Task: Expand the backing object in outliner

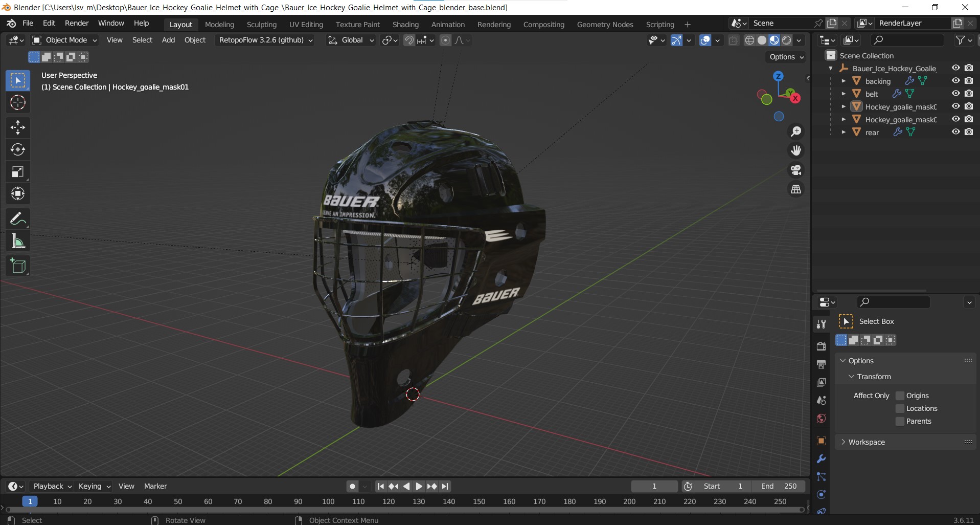Action: click(x=844, y=81)
